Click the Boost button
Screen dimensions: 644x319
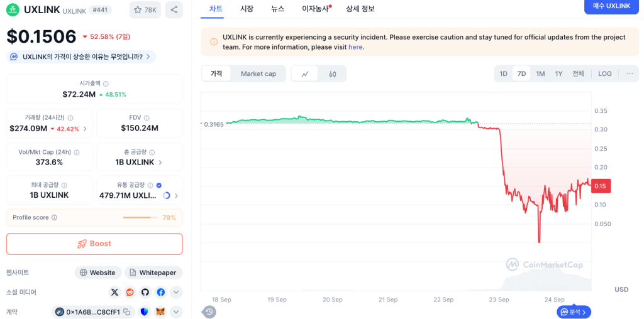(x=94, y=244)
